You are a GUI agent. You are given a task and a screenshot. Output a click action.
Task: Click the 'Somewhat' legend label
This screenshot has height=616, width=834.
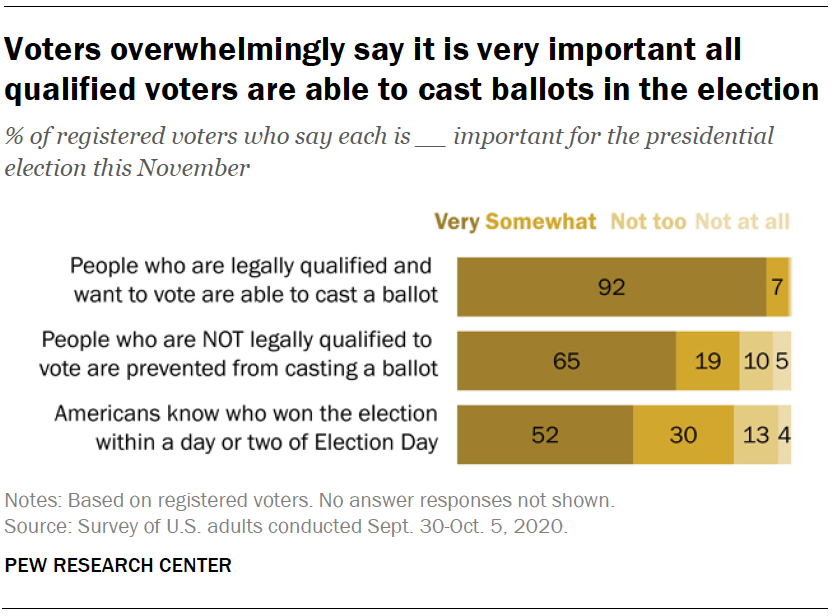coord(540,221)
